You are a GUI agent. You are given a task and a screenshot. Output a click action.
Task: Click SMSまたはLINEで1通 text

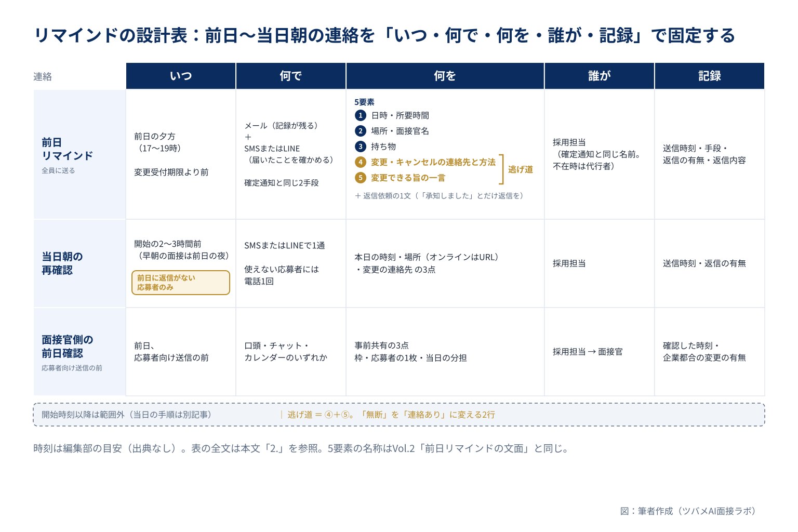click(285, 245)
